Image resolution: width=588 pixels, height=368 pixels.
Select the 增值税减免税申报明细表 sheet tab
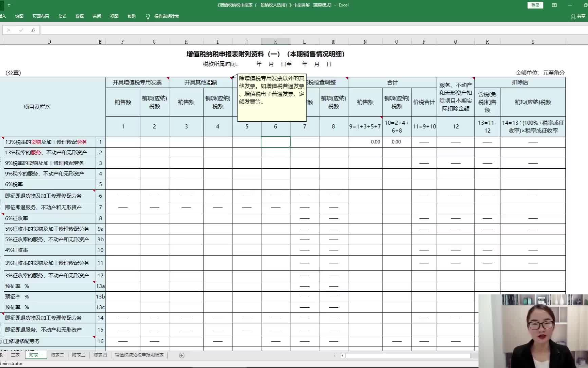[x=139, y=355]
